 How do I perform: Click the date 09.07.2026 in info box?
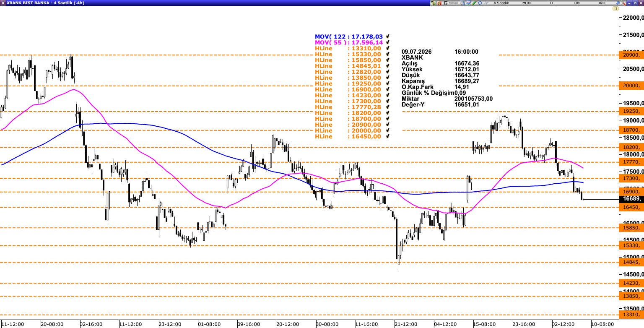[x=416, y=52]
